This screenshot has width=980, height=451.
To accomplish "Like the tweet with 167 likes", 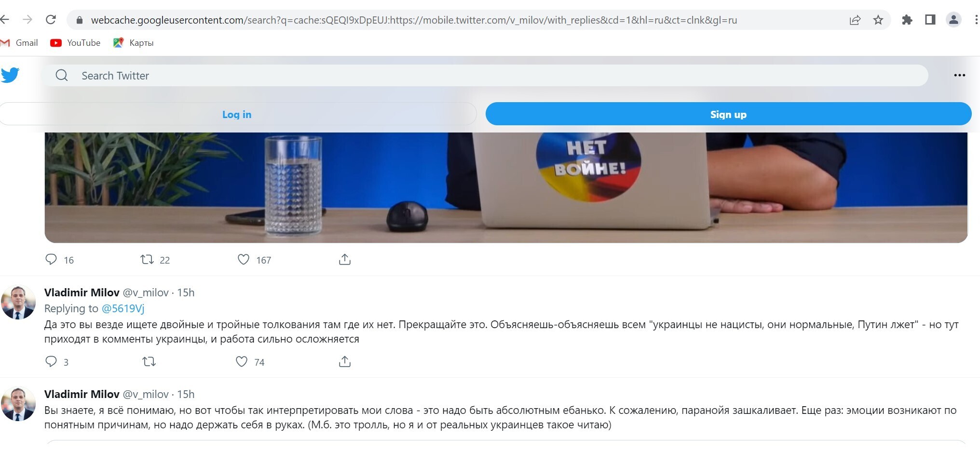I will (244, 260).
